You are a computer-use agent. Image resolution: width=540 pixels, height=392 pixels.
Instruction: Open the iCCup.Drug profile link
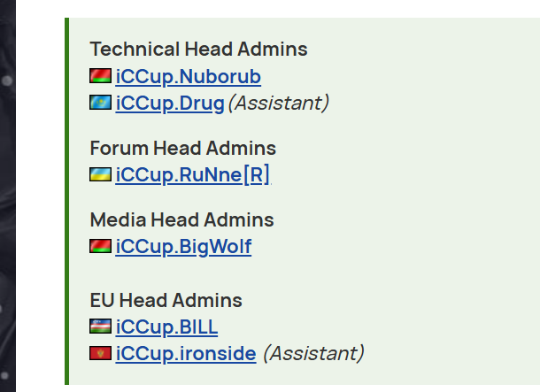point(170,104)
